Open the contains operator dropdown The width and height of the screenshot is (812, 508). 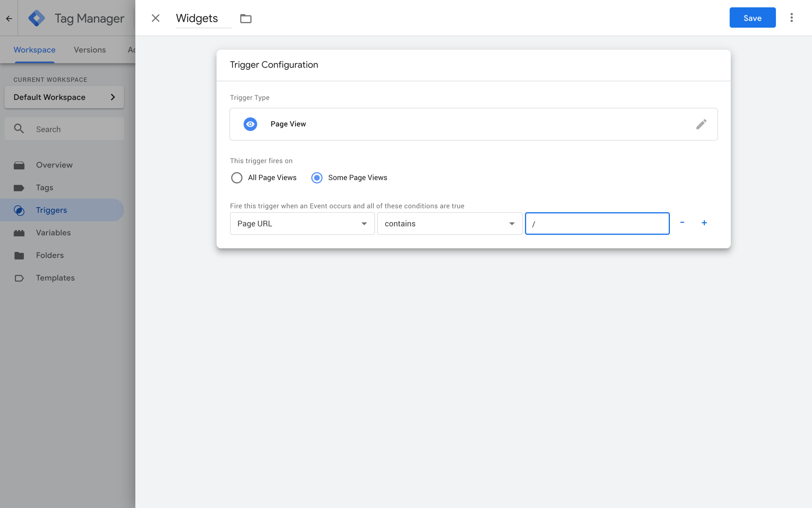click(x=449, y=223)
